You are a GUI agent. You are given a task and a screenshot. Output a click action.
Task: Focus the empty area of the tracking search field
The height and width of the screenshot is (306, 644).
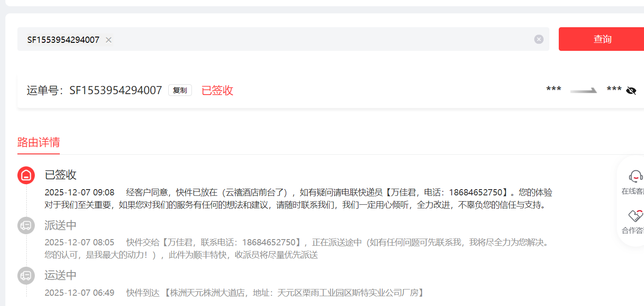pos(312,39)
